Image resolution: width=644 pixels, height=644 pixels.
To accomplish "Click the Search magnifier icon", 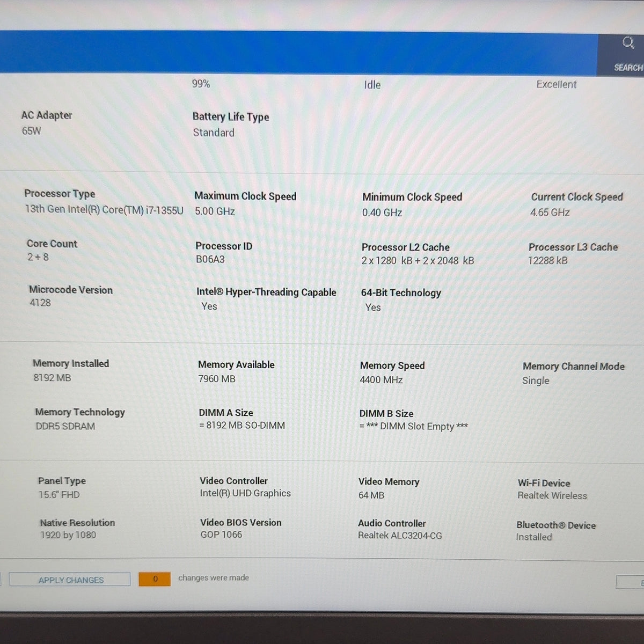I will [x=628, y=43].
